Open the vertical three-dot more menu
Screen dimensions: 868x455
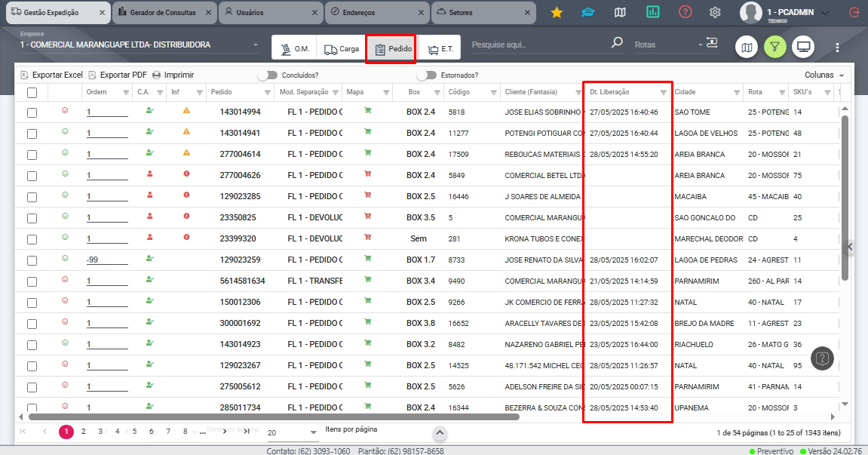point(837,48)
